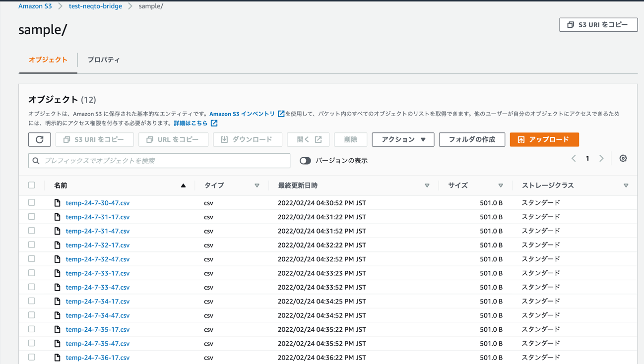Open the ストレージクラス column filter dropdown

tap(626, 185)
